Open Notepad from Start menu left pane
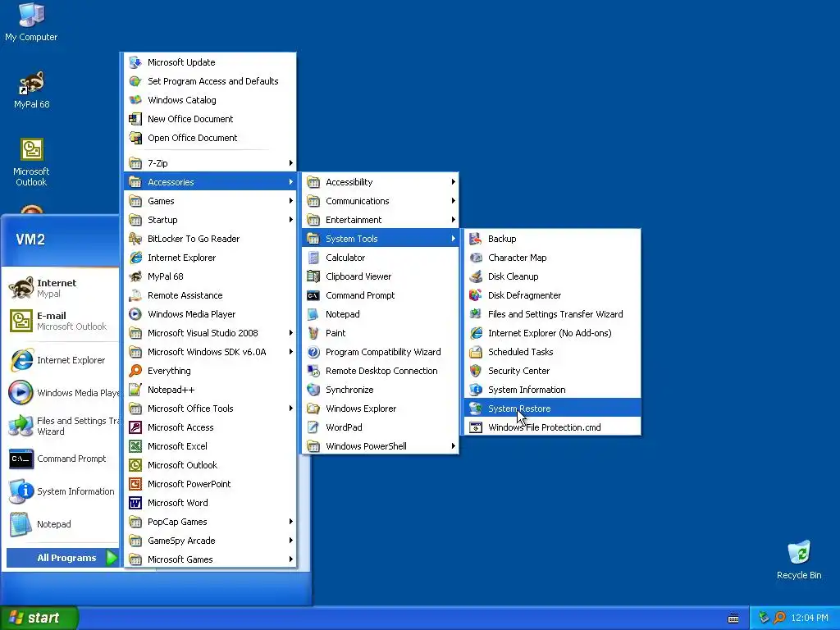 click(62, 524)
